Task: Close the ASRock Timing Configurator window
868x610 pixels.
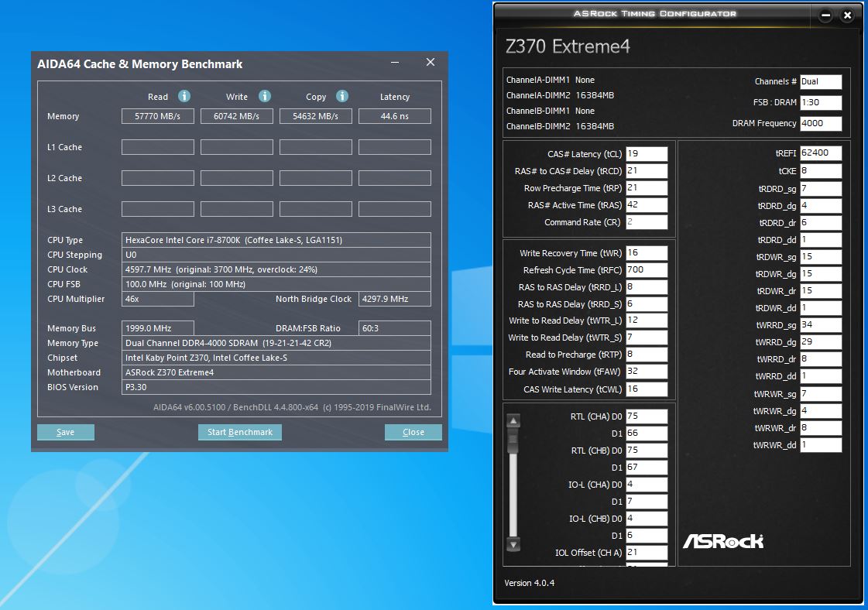Action: tap(847, 15)
